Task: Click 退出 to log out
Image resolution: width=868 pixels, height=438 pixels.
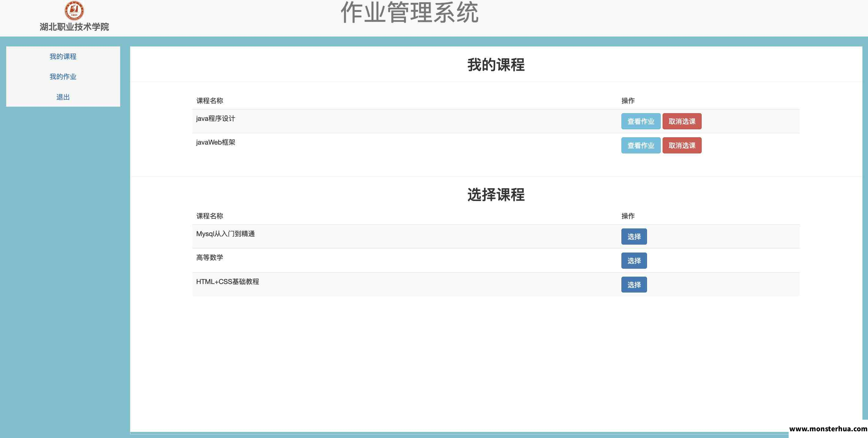Action: (x=63, y=97)
